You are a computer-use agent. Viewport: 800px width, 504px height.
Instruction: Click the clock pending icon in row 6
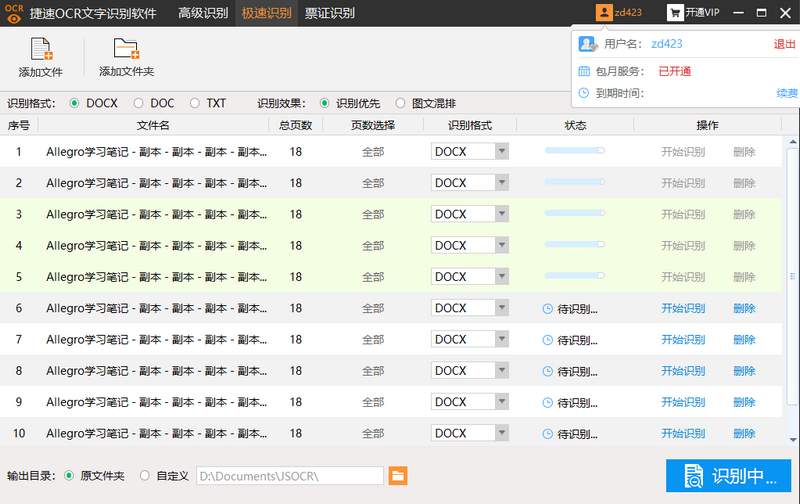[x=547, y=309]
